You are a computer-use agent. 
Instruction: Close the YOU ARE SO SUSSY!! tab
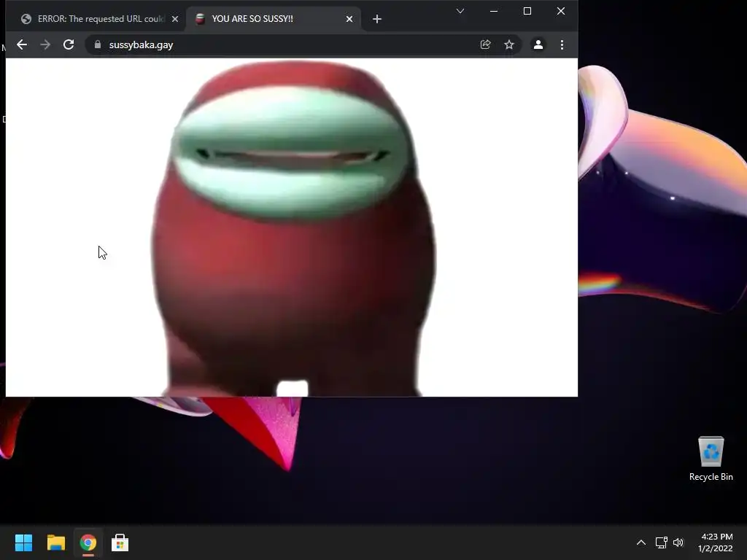(x=349, y=19)
